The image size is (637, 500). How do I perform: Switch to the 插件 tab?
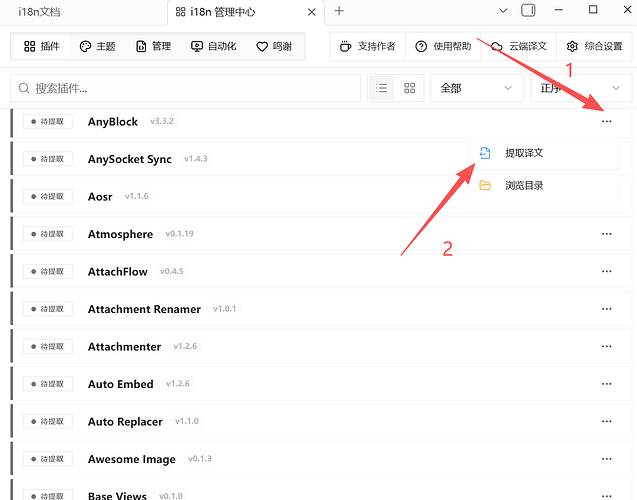point(41,46)
